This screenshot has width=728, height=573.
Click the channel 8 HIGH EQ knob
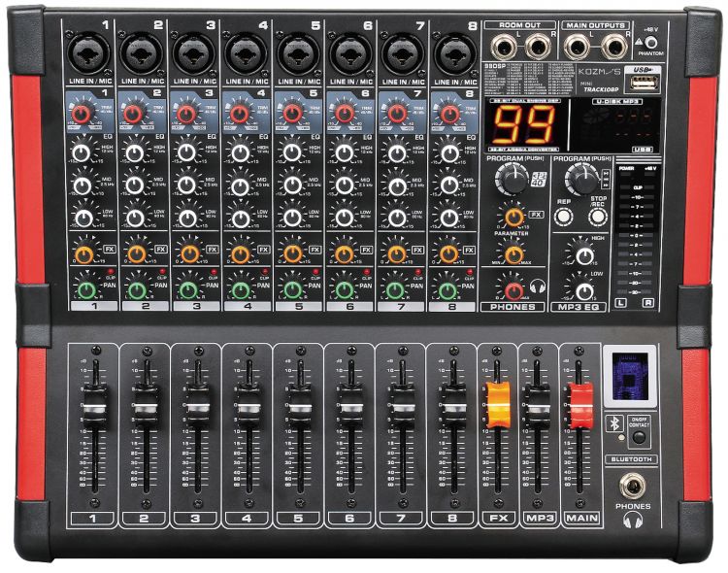pos(447,152)
